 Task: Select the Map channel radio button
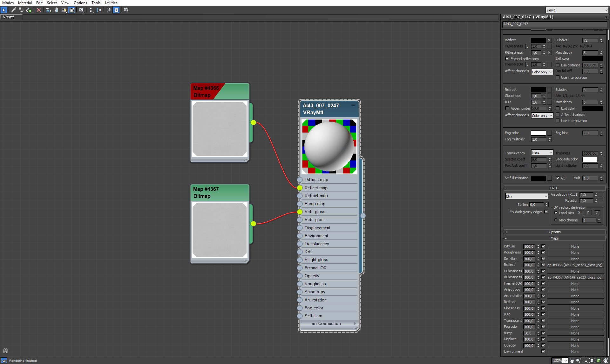(x=556, y=220)
